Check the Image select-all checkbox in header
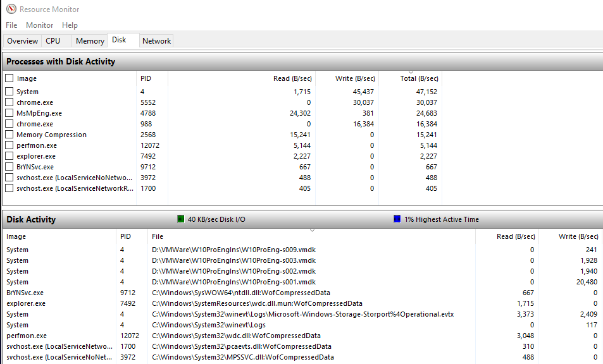The height and width of the screenshot is (364, 603). (x=9, y=78)
